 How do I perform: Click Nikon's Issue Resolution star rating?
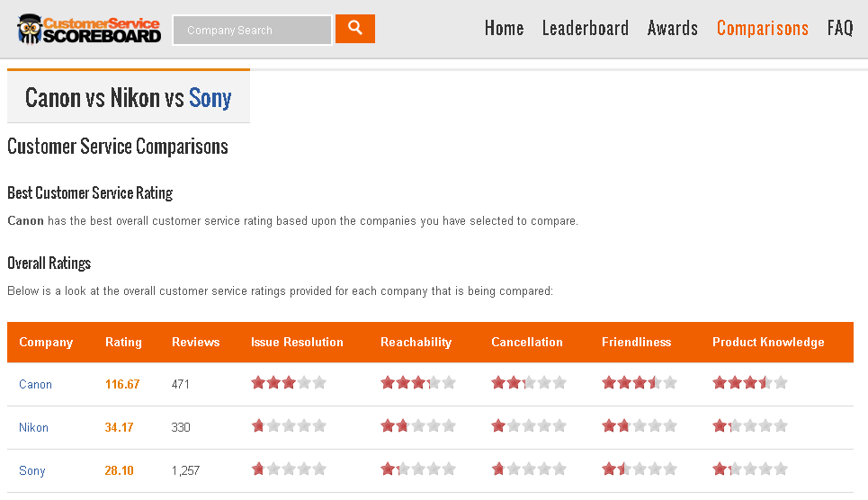tap(289, 425)
